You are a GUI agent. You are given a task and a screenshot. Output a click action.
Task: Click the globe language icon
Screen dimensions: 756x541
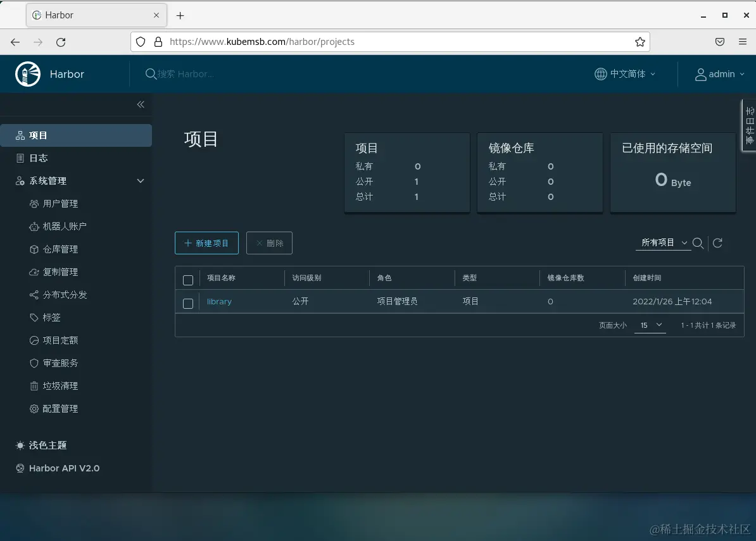coord(600,73)
